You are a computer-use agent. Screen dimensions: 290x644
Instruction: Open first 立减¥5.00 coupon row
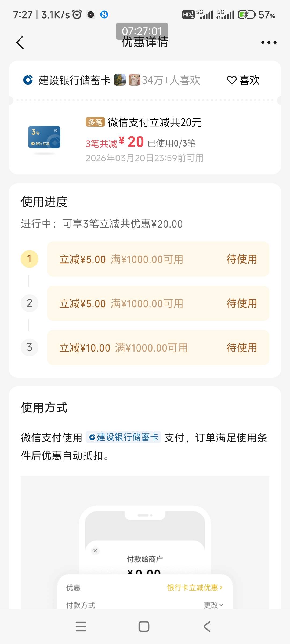point(158,259)
